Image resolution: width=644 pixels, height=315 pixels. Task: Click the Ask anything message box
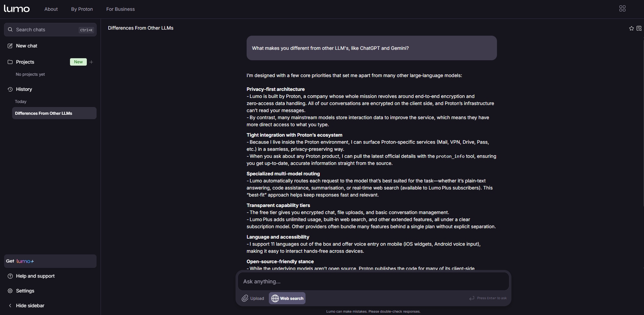[373, 281]
